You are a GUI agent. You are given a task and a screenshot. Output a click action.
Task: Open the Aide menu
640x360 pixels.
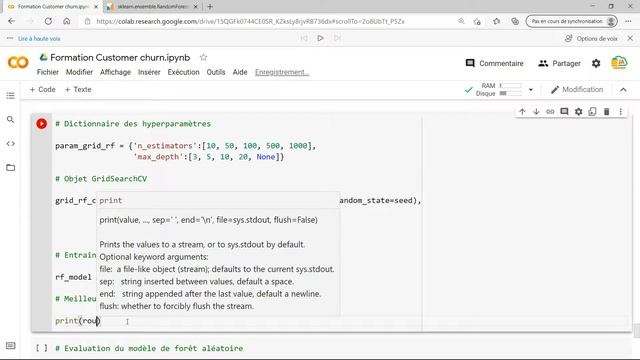(240, 72)
